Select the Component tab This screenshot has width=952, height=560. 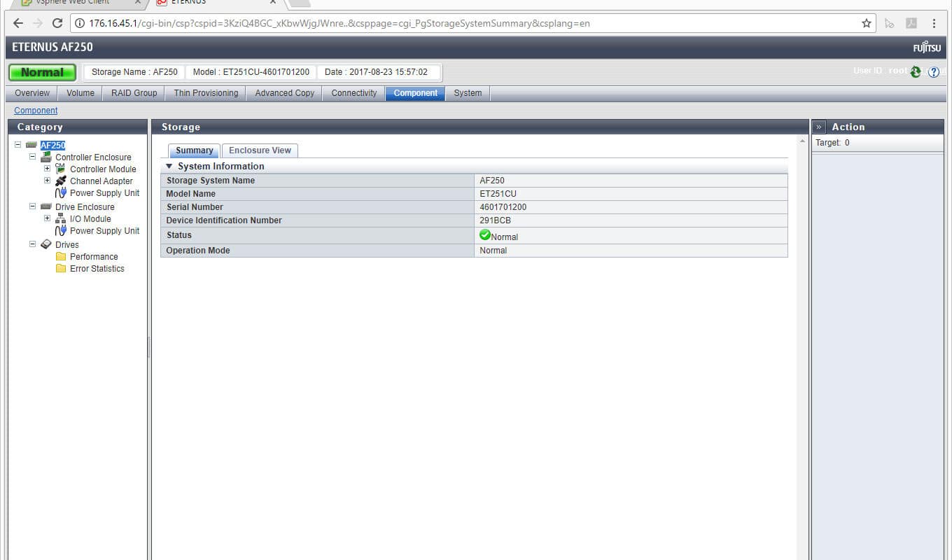point(415,93)
